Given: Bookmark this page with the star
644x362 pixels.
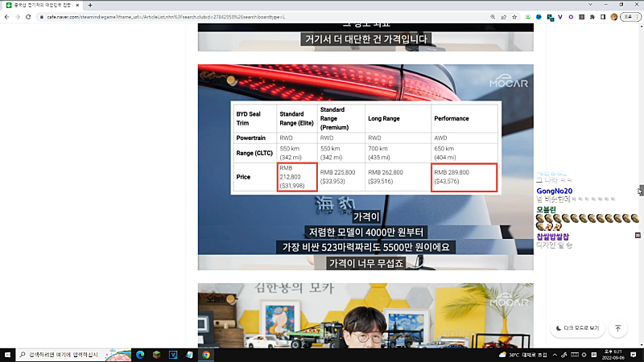Looking at the screenshot, I should (x=514, y=17).
